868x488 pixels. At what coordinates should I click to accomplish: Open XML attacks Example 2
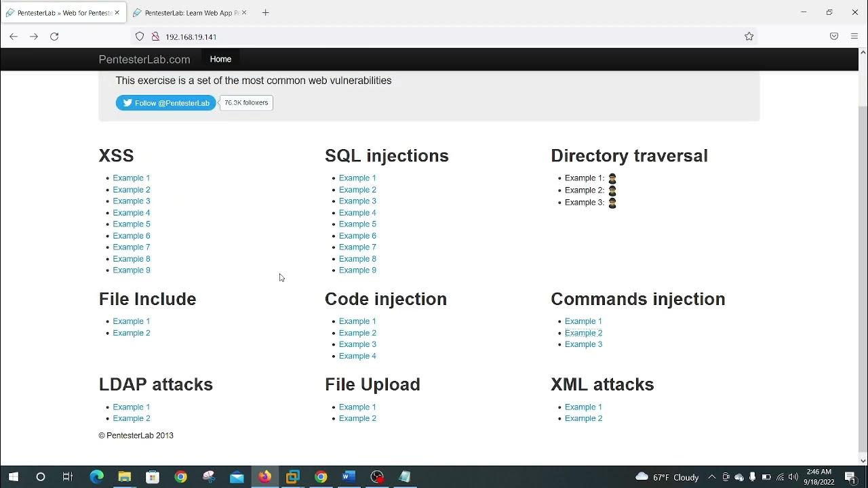point(583,419)
